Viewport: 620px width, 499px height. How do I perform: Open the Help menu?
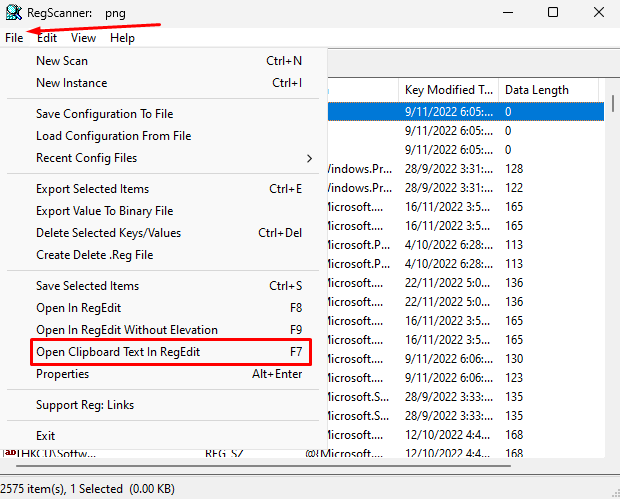pos(122,38)
